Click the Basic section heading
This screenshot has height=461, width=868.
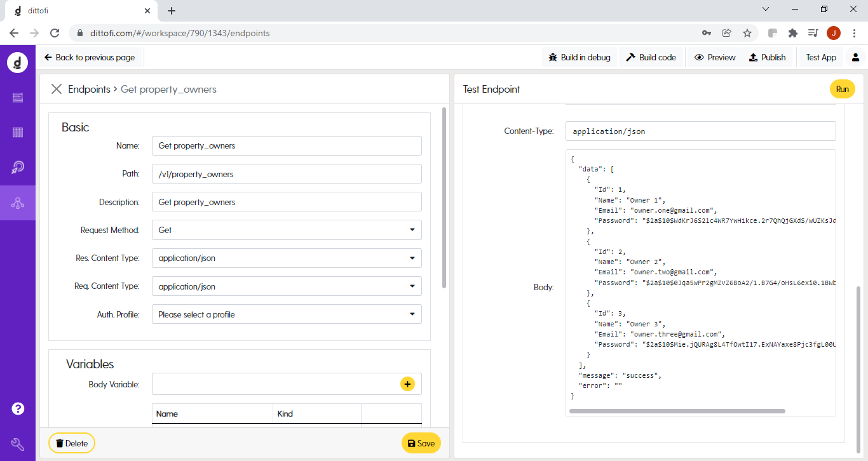point(75,128)
